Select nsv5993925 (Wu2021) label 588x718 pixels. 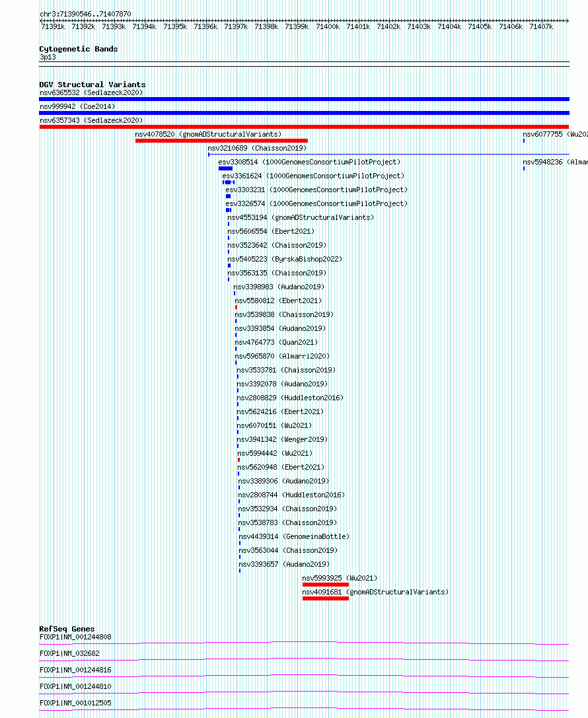[340, 578]
